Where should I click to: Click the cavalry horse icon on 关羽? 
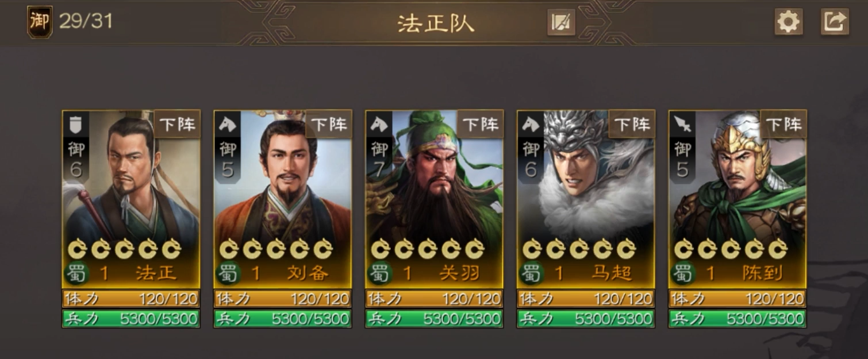coord(379,123)
